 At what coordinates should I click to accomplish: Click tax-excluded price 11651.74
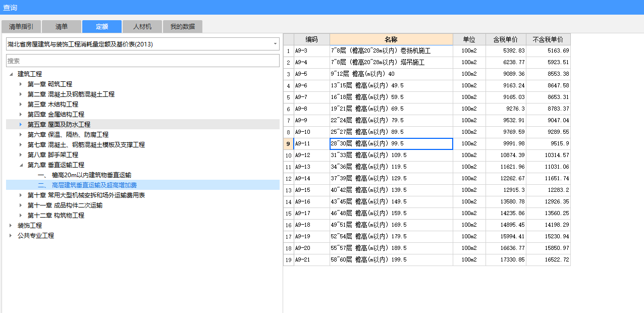pos(548,179)
